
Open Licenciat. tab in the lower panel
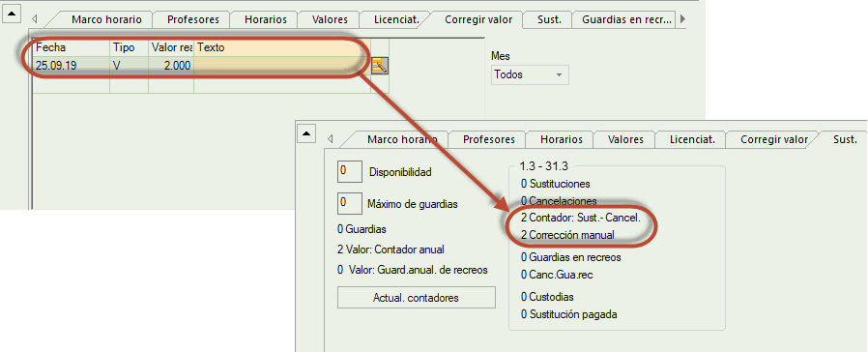(692, 139)
